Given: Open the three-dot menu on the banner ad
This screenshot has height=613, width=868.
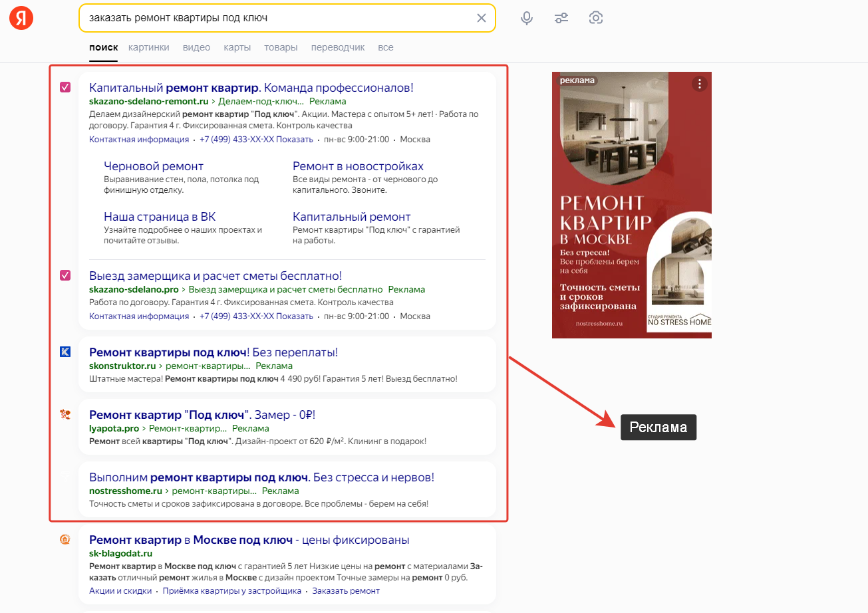Looking at the screenshot, I should (699, 84).
